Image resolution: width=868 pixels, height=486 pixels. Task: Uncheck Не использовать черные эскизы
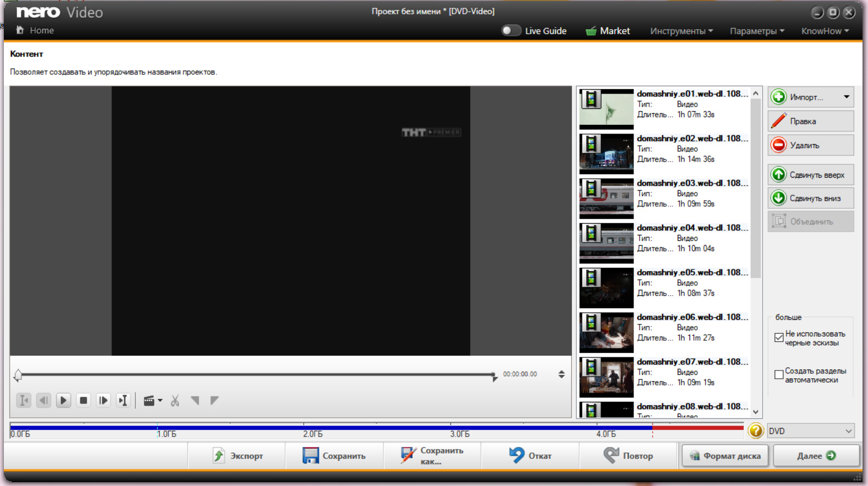point(778,338)
